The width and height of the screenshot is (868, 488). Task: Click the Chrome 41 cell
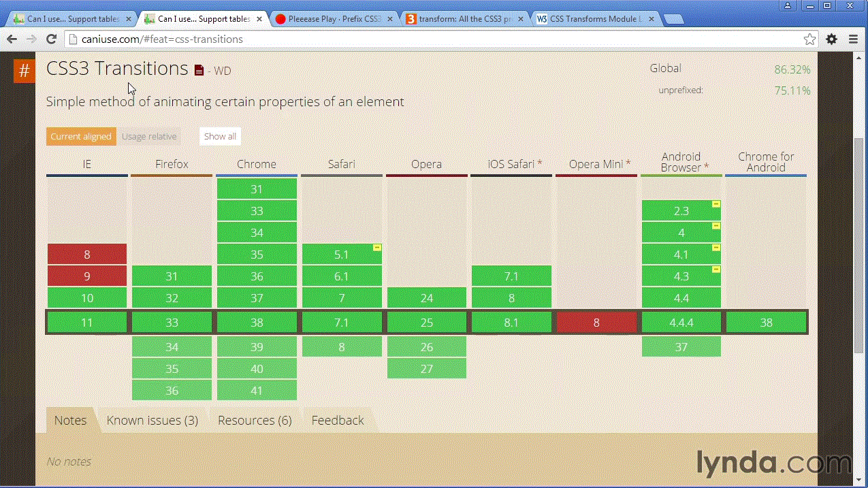click(257, 391)
